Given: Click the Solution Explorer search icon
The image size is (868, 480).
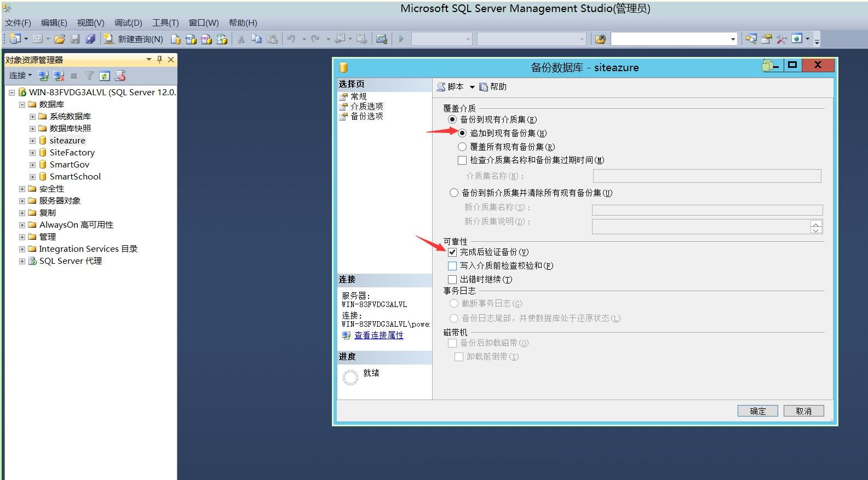Looking at the screenshot, I should 751,39.
